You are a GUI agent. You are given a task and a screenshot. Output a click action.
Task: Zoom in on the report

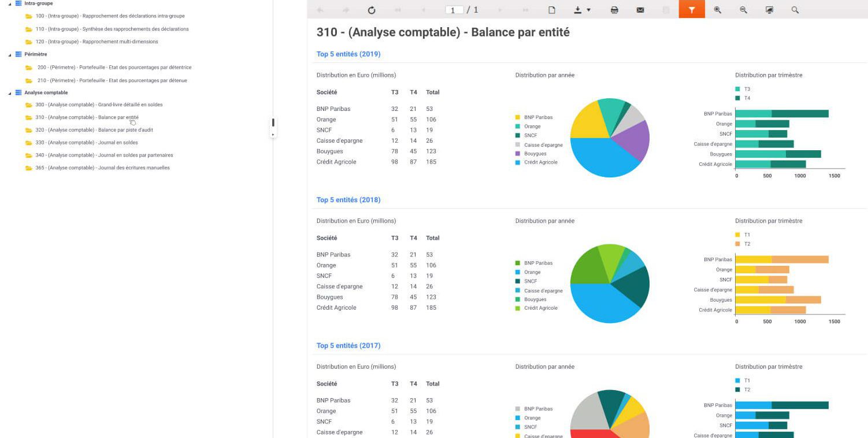click(717, 10)
